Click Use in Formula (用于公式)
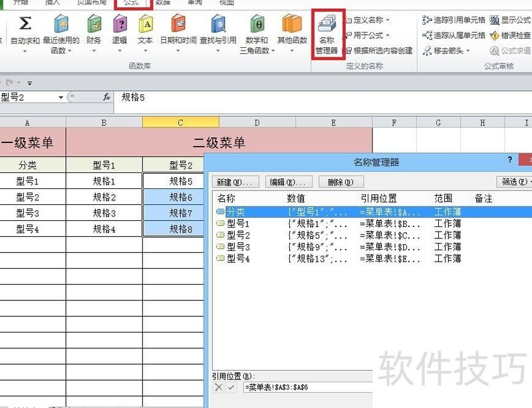Image resolution: width=532 pixels, height=408 pixels. point(368,35)
